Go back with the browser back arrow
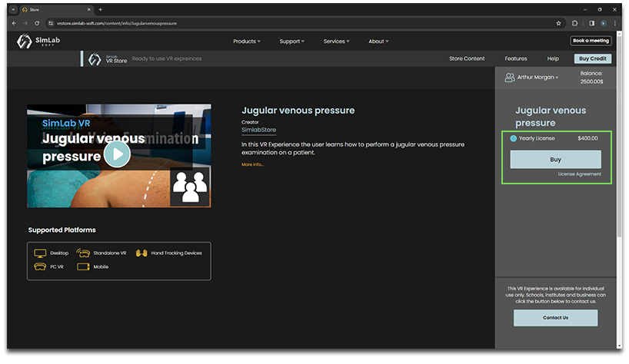This screenshot has width=629, height=364. tap(14, 23)
